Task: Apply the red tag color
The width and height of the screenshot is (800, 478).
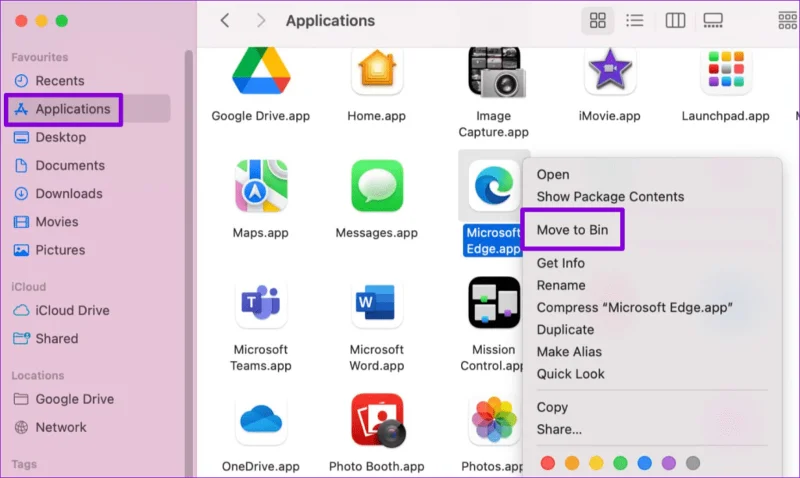Action: click(x=548, y=463)
